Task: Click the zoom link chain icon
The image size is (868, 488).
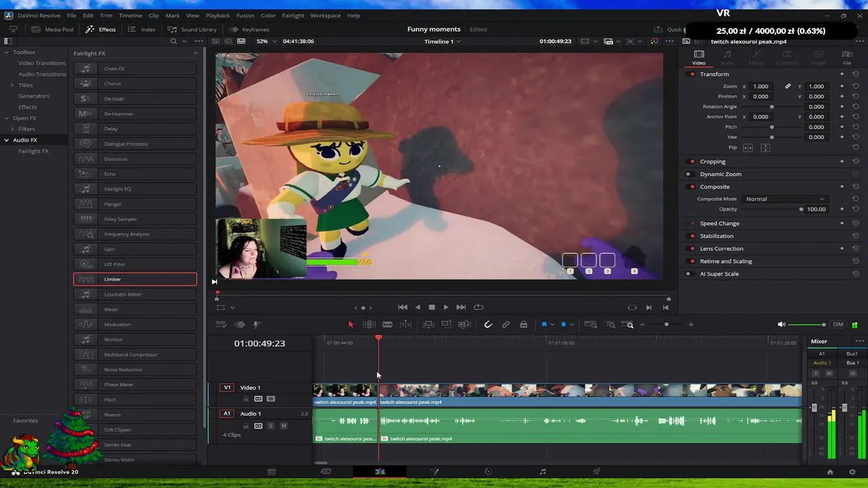Action: click(x=788, y=87)
